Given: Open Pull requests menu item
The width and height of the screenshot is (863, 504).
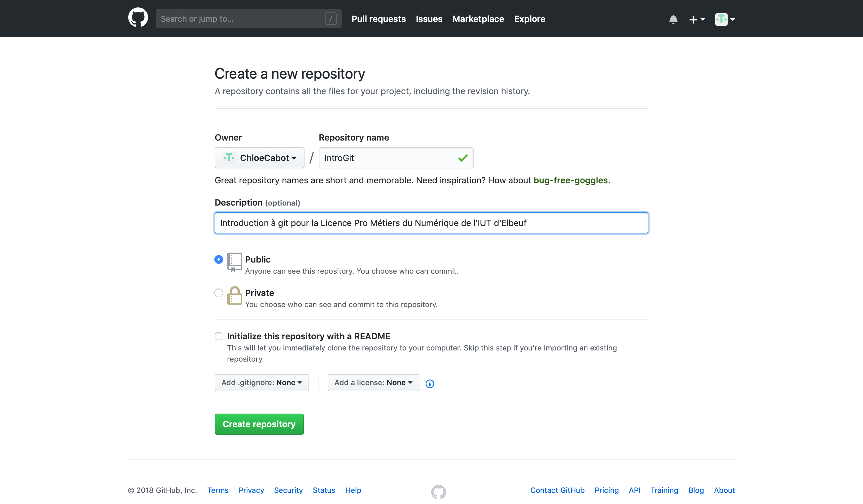Looking at the screenshot, I should (x=379, y=19).
